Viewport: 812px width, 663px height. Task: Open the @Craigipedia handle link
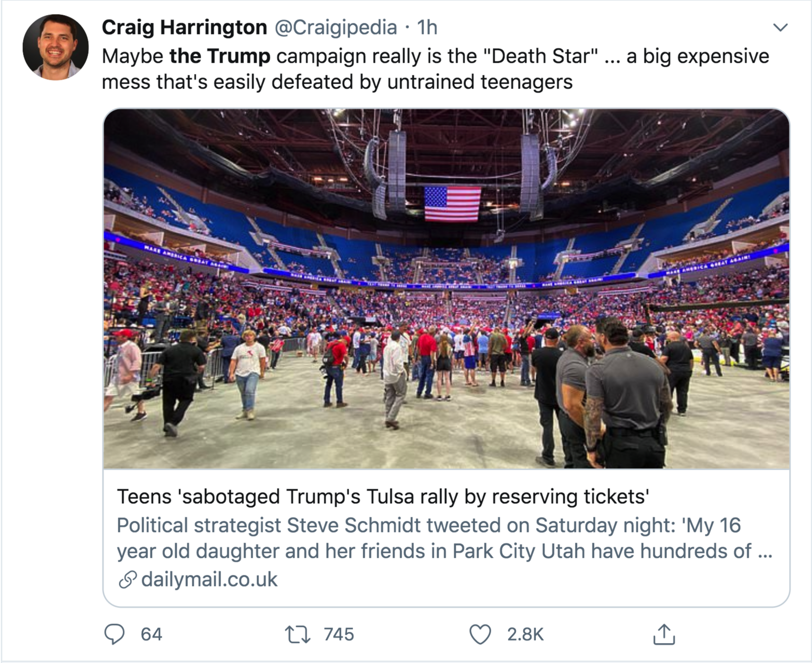(336, 27)
